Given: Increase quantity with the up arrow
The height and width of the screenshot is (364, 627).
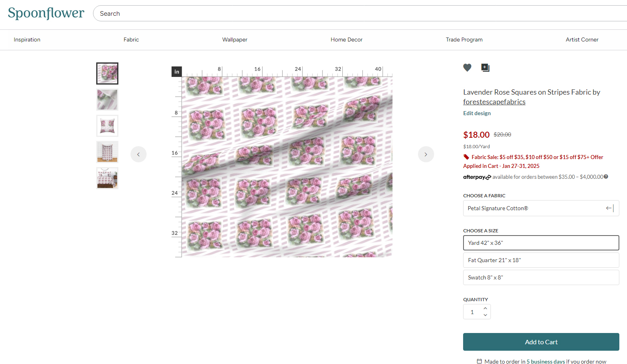Looking at the screenshot, I should click(x=485, y=308).
